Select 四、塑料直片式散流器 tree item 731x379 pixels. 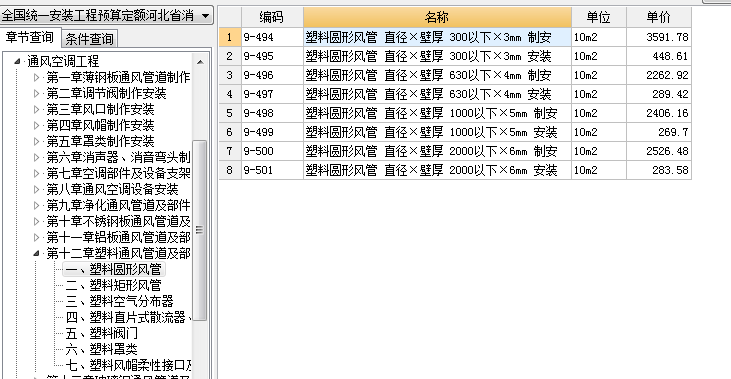[128, 317]
